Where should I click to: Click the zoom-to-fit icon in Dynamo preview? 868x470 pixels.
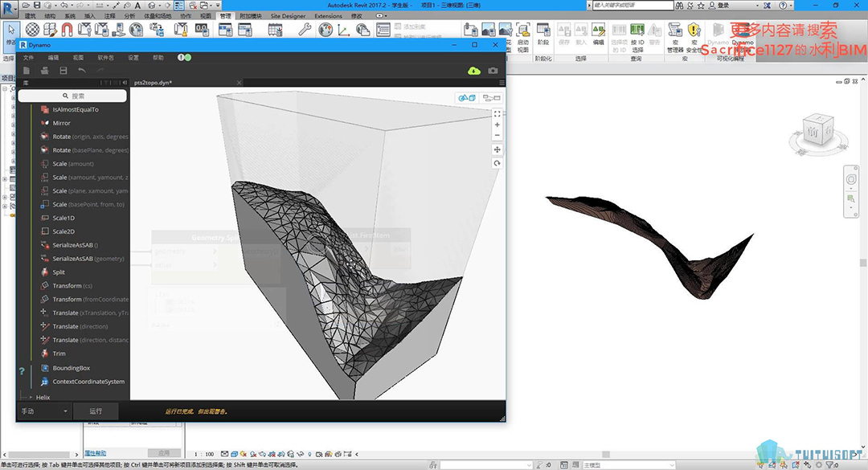coord(497,113)
